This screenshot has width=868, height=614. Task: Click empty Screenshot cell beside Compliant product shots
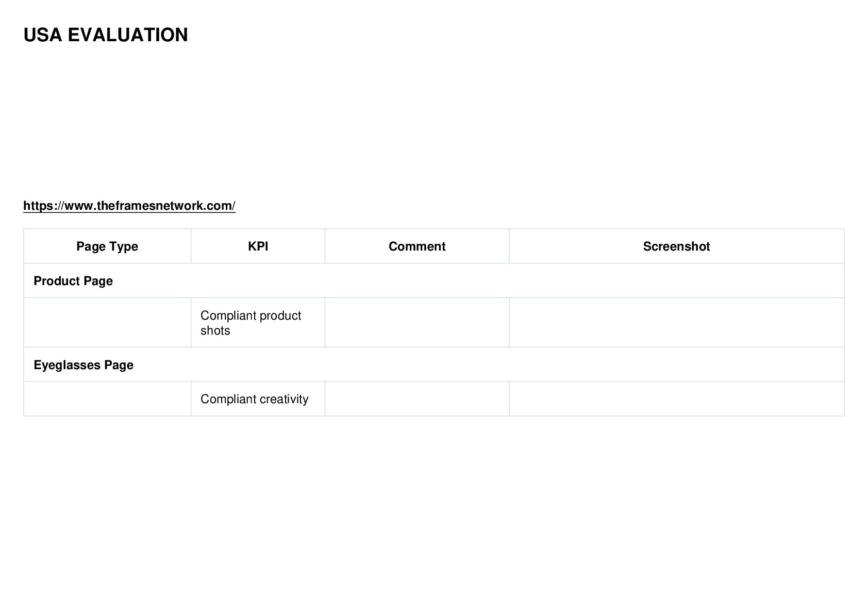[676, 322]
